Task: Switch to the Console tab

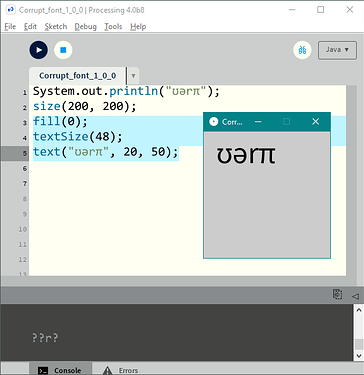Action: (60, 370)
